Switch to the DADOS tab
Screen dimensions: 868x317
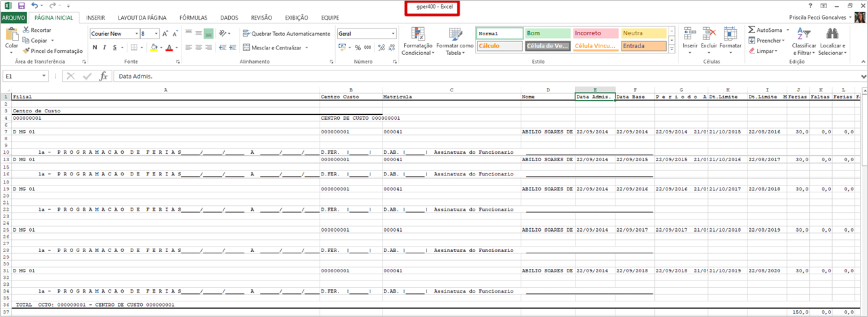point(230,18)
